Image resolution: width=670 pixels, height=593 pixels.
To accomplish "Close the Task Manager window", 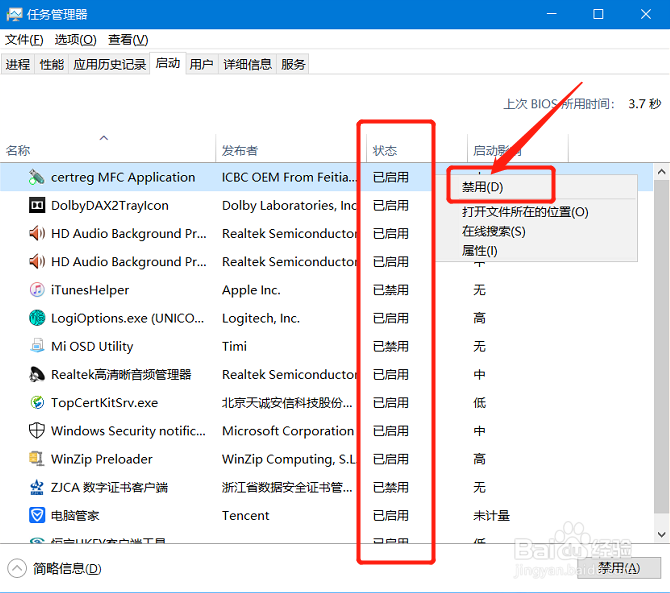I will (x=646, y=14).
